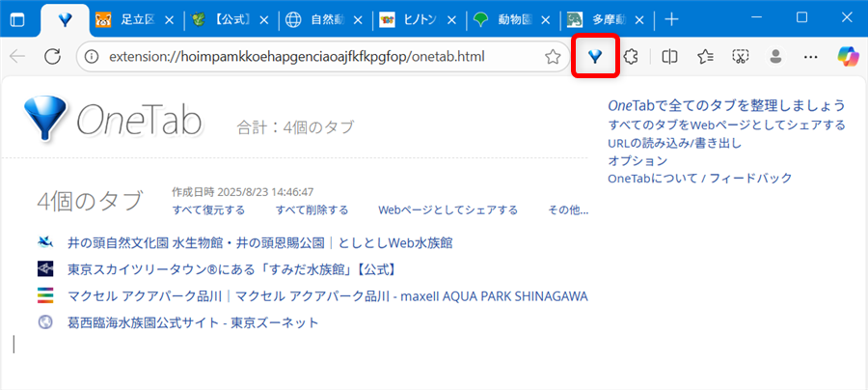Click the OneTab extension icon in toolbar
Image resolution: width=868 pixels, height=390 pixels.
pyautogui.click(x=595, y=56)
